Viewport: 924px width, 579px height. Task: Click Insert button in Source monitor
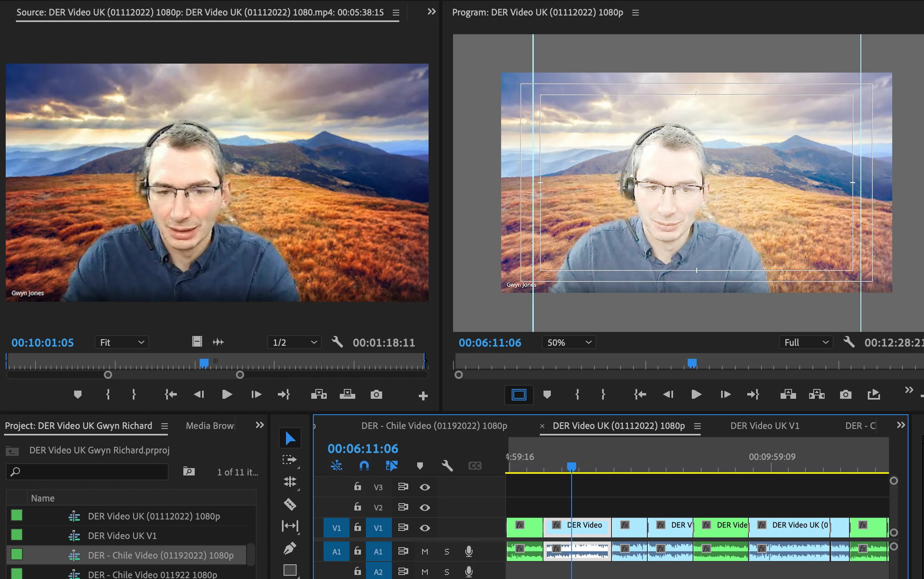coord(319,395)
